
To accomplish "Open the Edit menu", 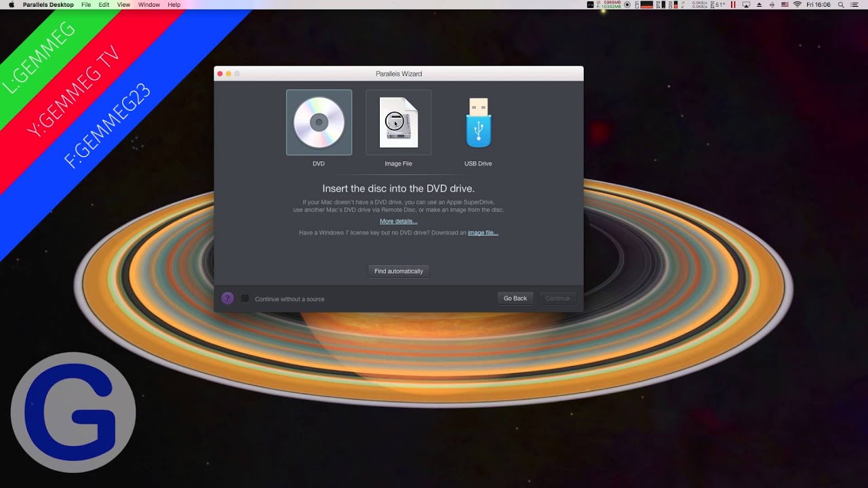I will 104,5.
